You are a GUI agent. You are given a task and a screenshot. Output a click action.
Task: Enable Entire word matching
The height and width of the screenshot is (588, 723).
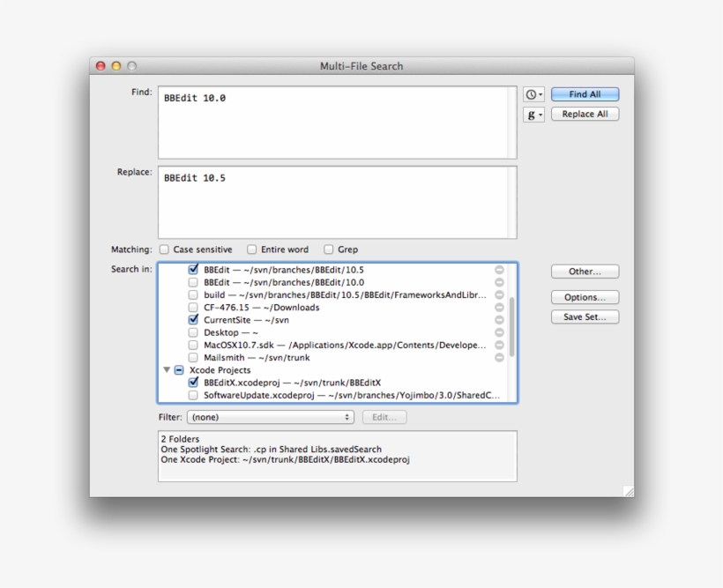(251, 249)
